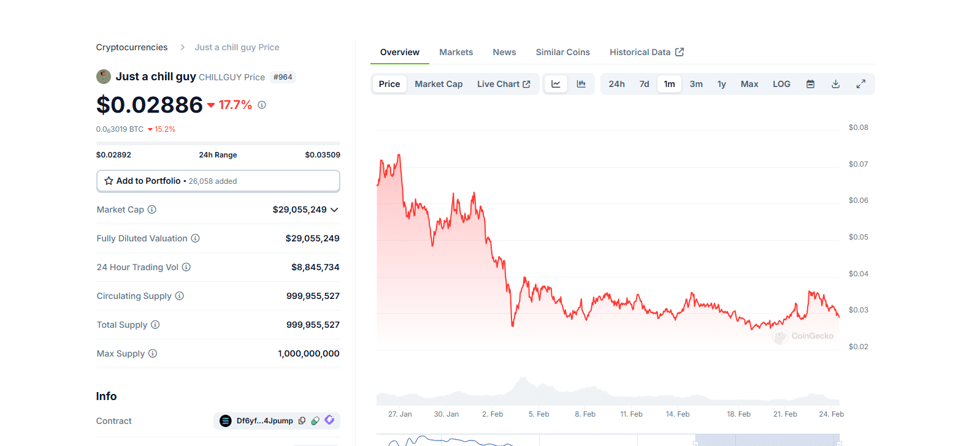Click the 17.7% price change text

tap(235, 105)
